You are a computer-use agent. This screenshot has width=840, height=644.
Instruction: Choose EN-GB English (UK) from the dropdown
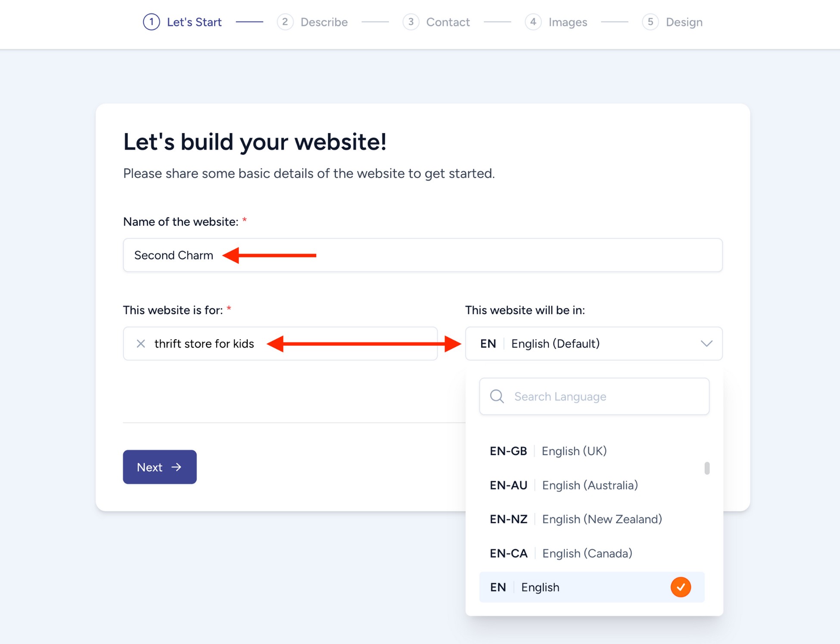548,451
